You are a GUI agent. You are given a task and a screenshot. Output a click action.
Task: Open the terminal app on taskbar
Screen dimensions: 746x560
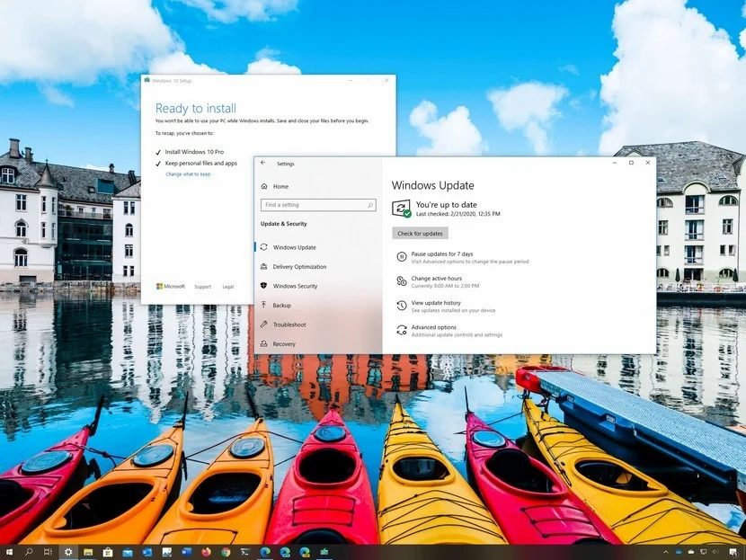pos(245,552)
